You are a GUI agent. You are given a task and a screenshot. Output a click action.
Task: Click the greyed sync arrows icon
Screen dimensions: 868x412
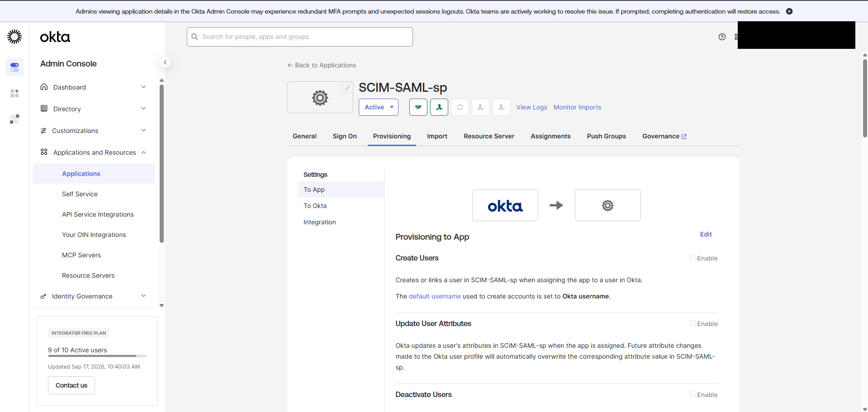tap(460, 107)
